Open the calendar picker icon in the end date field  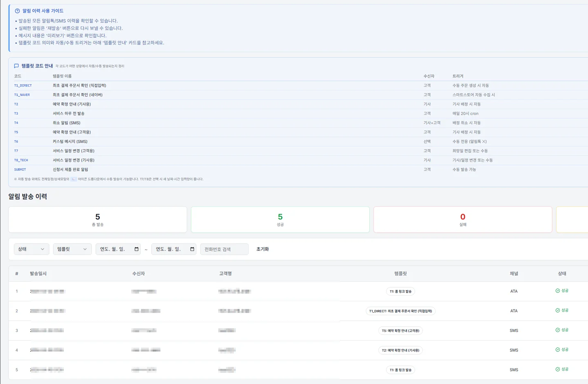coord(192,249)
